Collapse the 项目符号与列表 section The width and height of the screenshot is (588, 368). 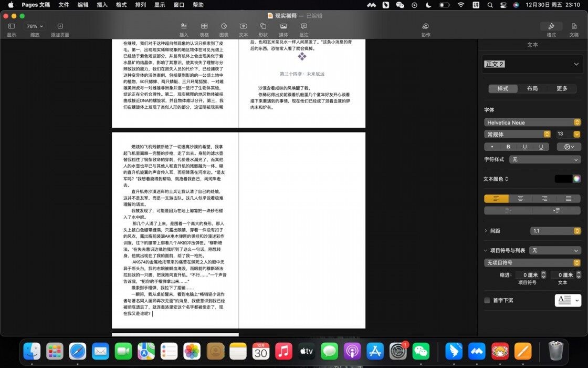pos(486,250)
